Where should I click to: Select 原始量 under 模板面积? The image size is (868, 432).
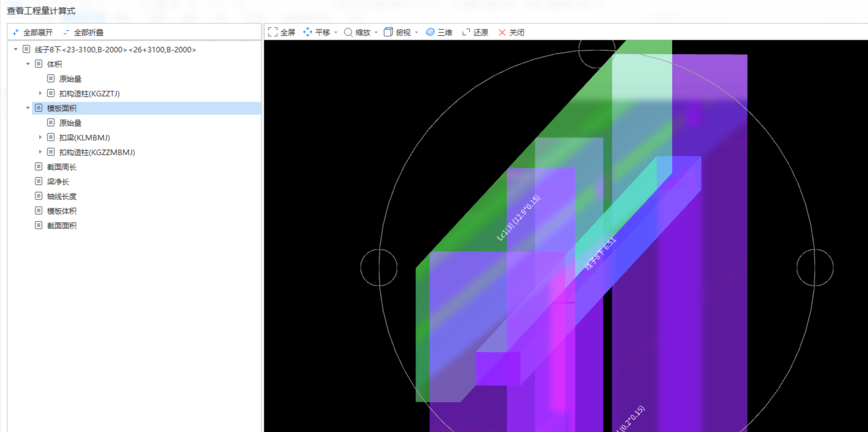pyautogui.click(x=70, y=123)
